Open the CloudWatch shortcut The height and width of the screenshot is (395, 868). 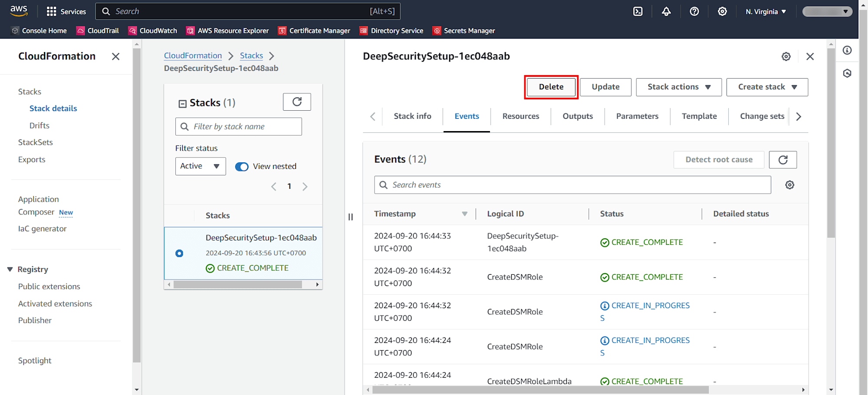pyautogui.click(x=153, y=31)
